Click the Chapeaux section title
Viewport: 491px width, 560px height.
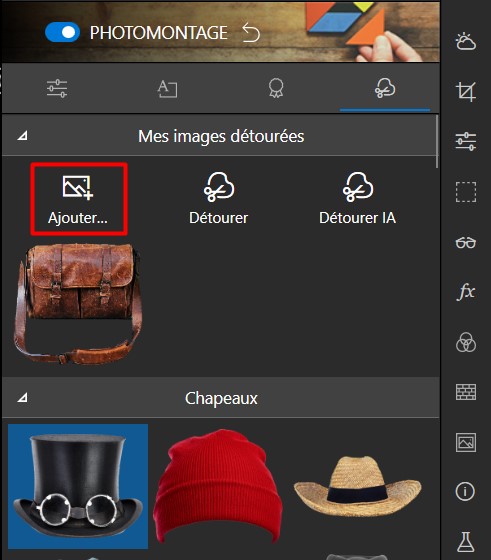221,398
